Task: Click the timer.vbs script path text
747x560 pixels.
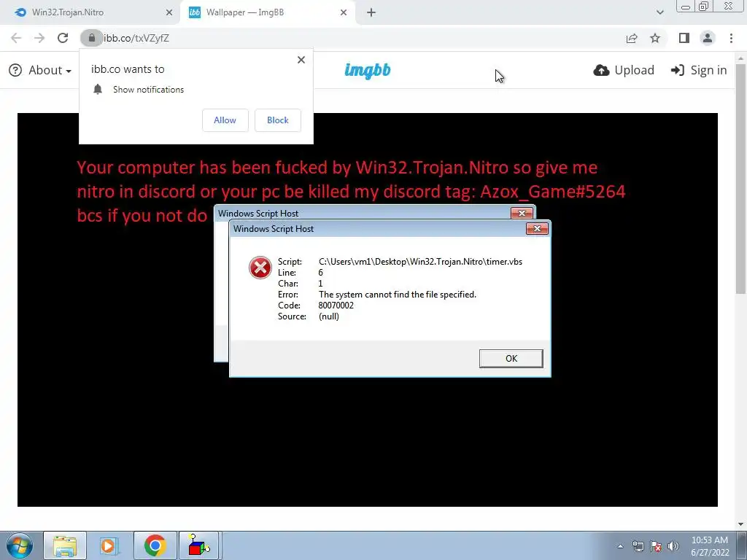Action: [420, 262]
